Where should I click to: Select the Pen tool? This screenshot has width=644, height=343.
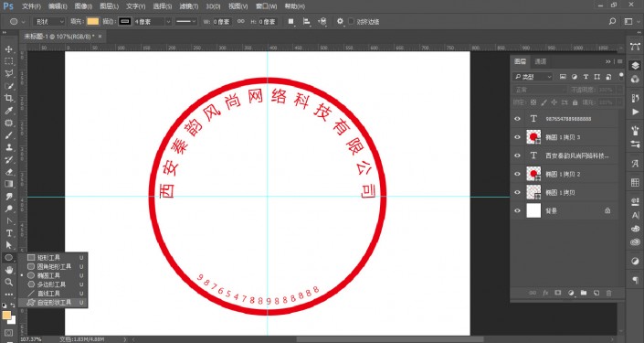8,220
